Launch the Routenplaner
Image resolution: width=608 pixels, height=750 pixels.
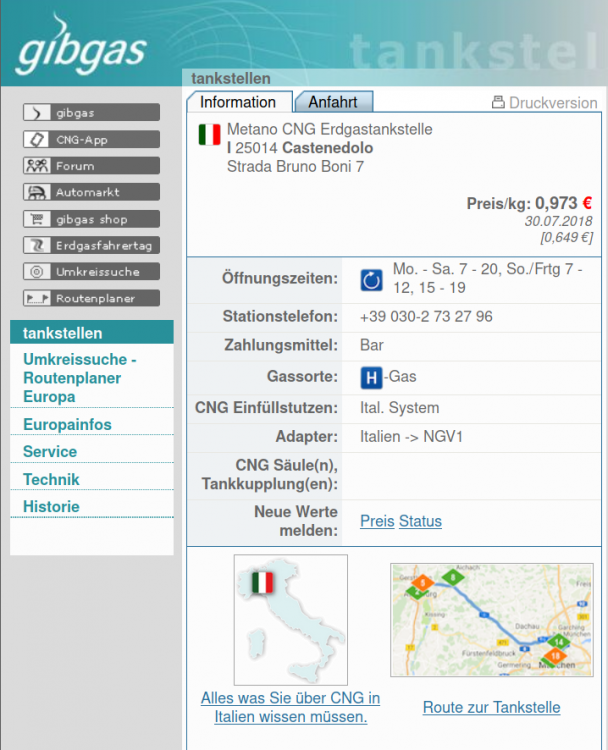91,298
